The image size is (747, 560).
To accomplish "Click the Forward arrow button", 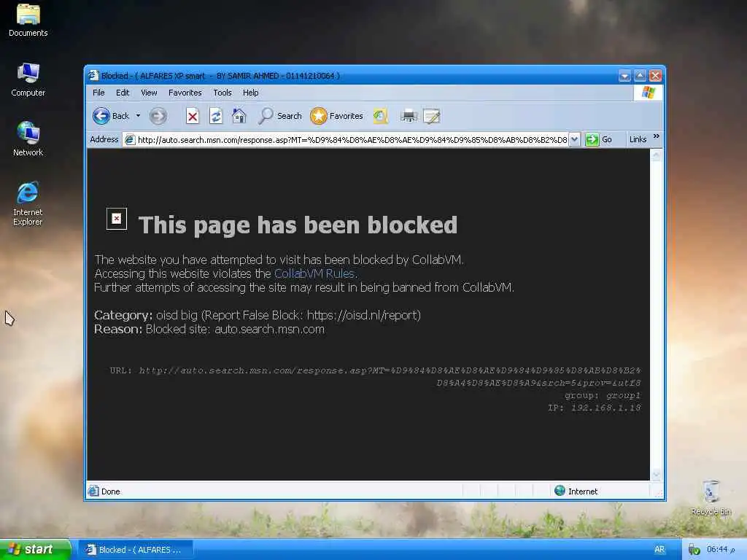I will click(158, 116).
